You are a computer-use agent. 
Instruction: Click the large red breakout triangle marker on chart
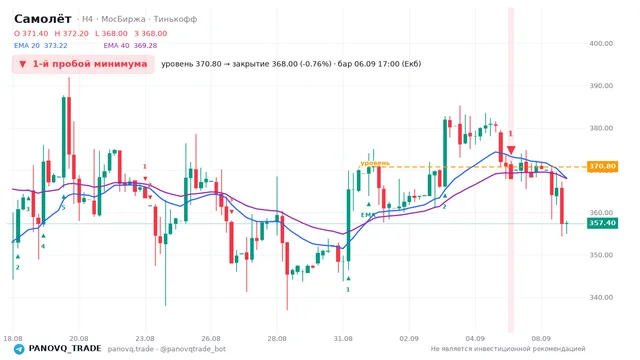[511, 150]
